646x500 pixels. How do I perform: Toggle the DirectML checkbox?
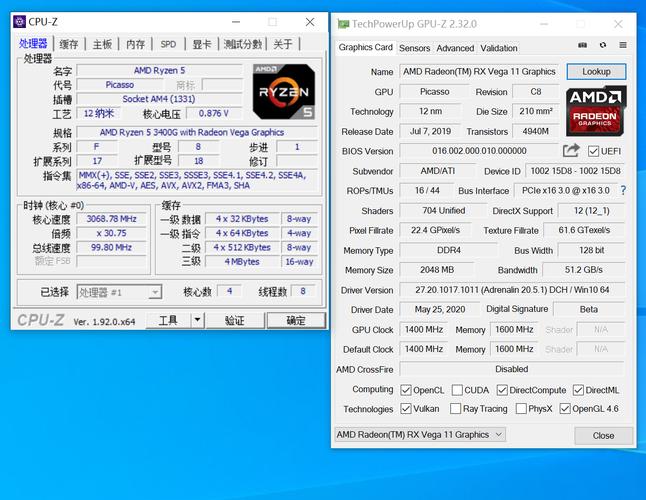578,390
